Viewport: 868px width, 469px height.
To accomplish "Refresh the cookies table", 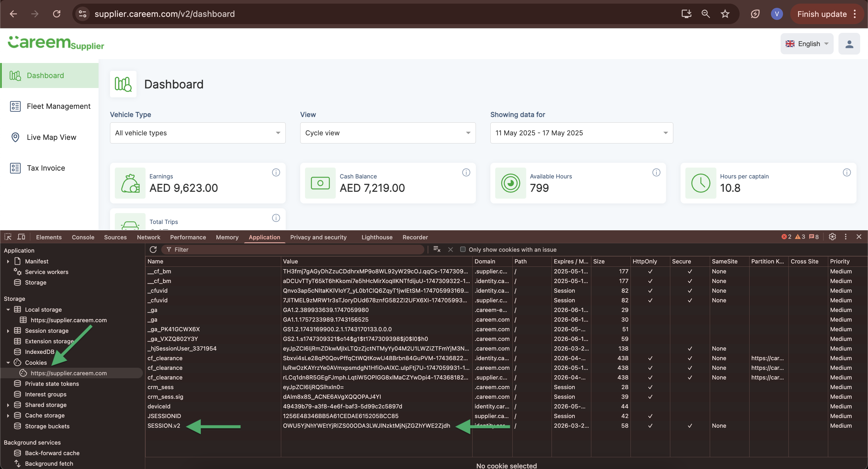I will click(153, 249).
